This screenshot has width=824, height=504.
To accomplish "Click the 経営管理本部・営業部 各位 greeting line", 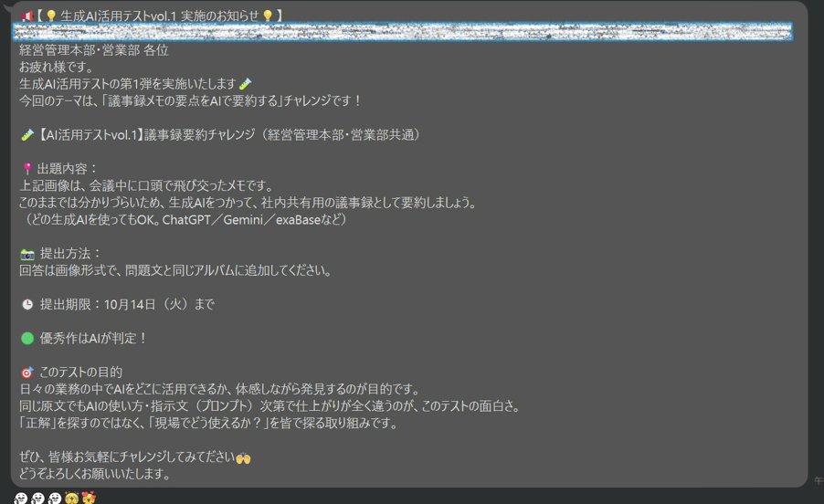I will point(93,50).
